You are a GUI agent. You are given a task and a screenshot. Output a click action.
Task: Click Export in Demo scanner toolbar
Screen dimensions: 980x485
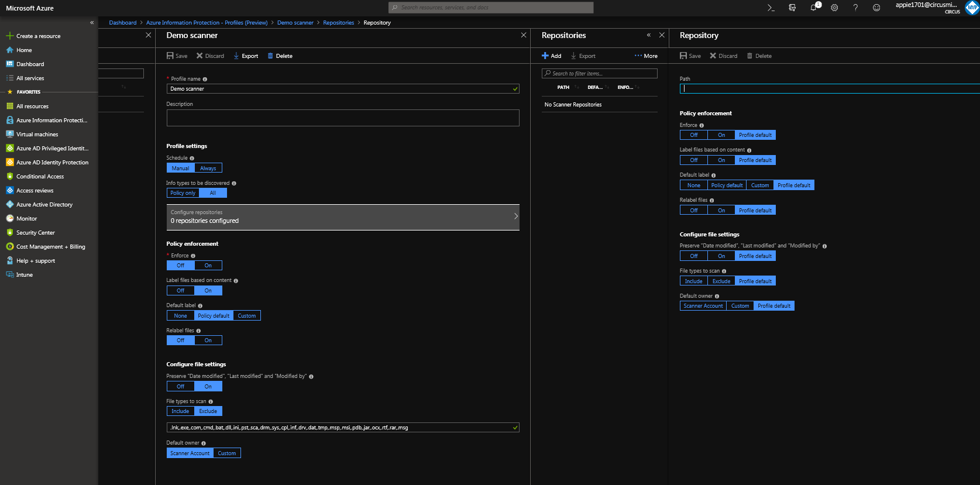[x=246, y=56]
